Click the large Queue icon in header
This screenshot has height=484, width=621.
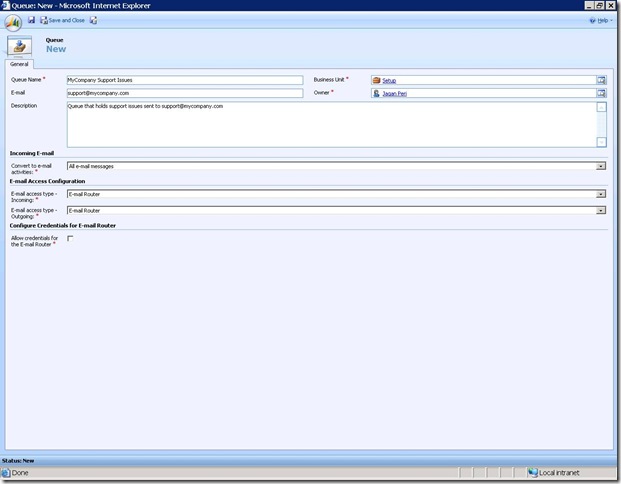coord(20,46)
